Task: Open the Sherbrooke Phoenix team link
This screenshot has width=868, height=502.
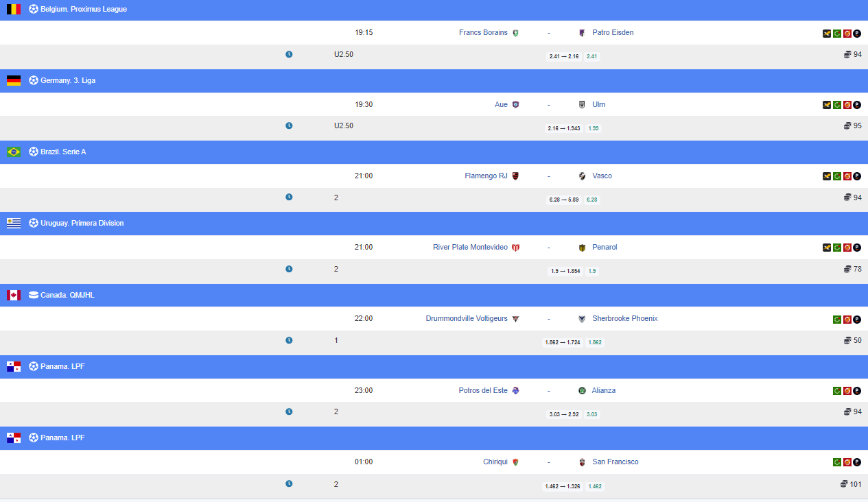Action: click(x=625, y=319)
